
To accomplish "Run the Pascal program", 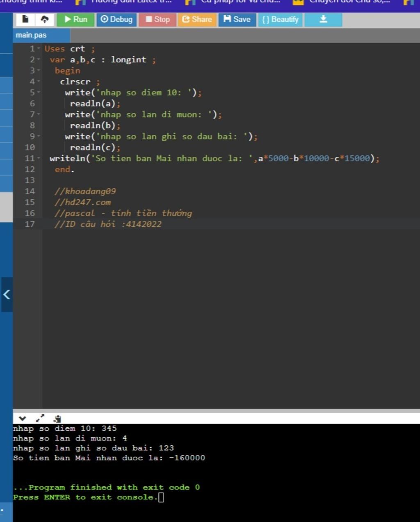I will (75, 19).
